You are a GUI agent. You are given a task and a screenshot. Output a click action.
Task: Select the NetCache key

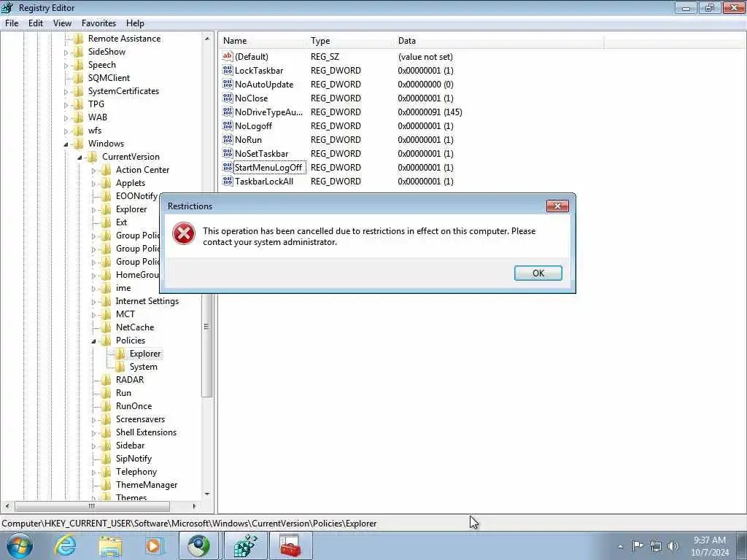click(x=135, y=327)
